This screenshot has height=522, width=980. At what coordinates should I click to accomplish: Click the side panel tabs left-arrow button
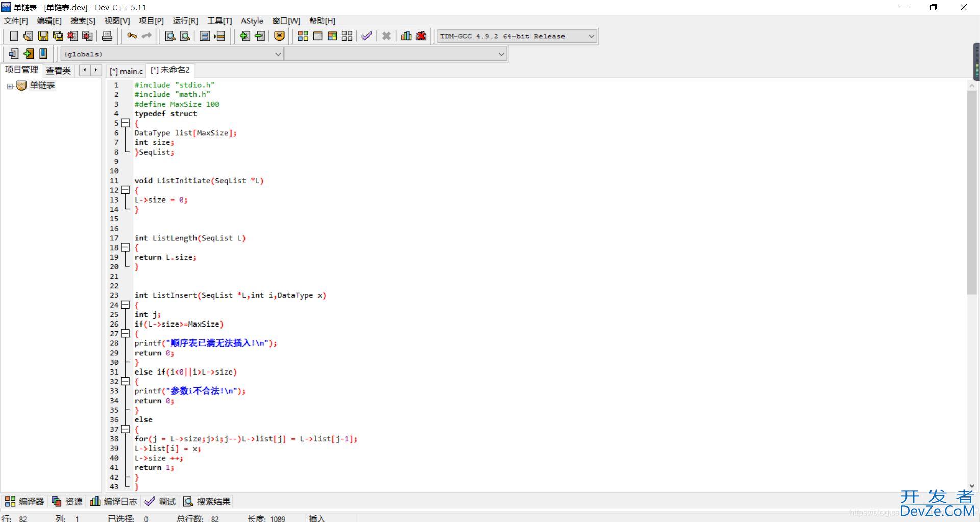85,70
